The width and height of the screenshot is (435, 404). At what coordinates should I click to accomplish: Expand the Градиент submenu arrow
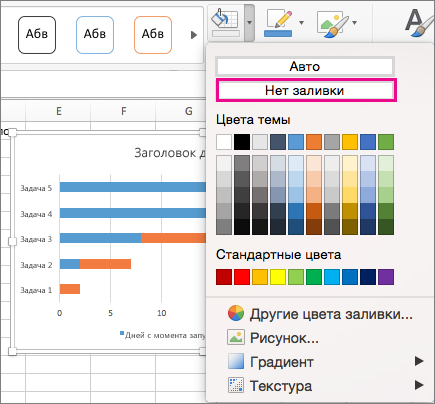(x=419, y=361)
